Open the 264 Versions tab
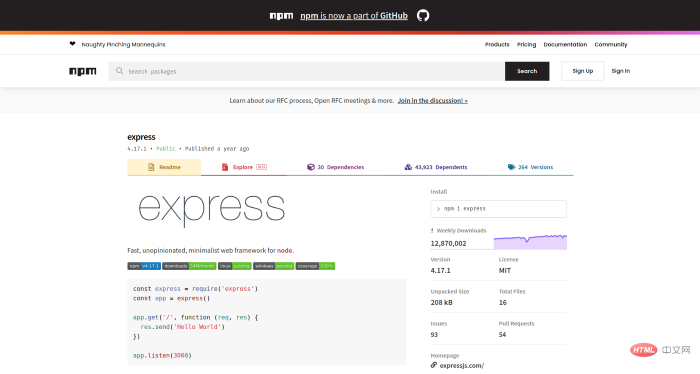This screenshot has width=700, height=374. 530,167
